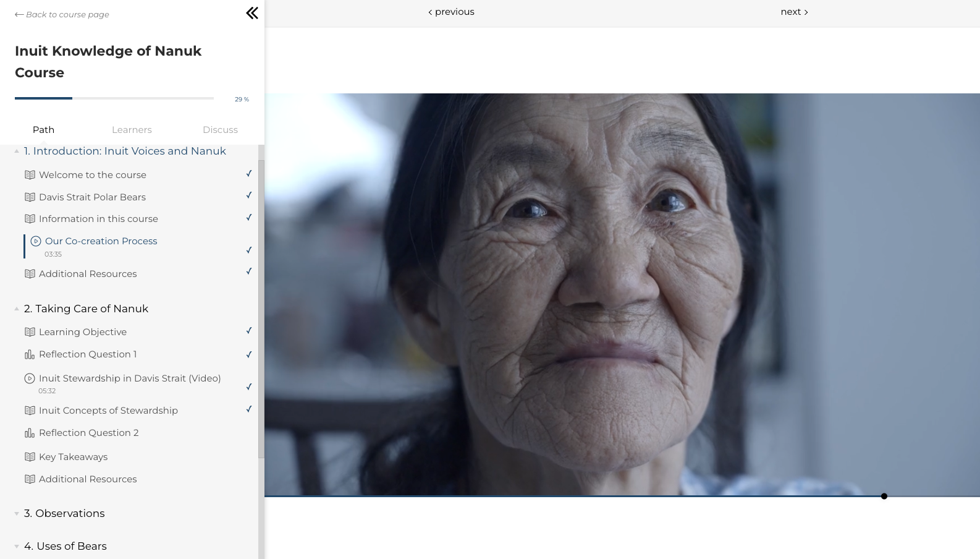Click completion checkmark for first Additional Resources
Viewport: 980px width, 559px height.
tap(249, 271)
